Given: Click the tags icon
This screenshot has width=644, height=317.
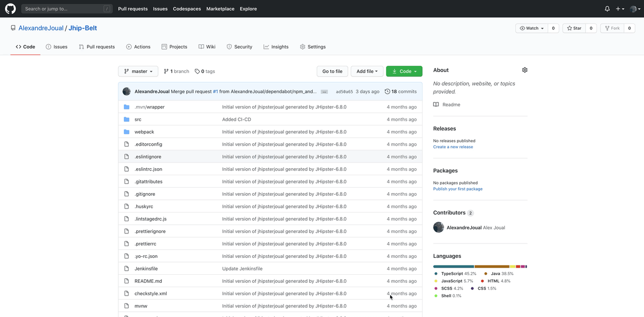Looking at the screenshot, I should (x=197, y=71).
